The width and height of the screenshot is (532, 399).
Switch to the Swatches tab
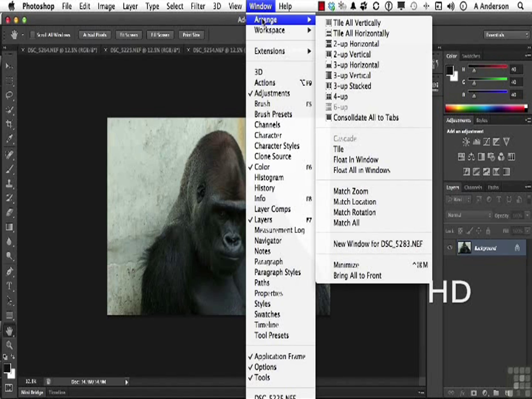(471, 56)
